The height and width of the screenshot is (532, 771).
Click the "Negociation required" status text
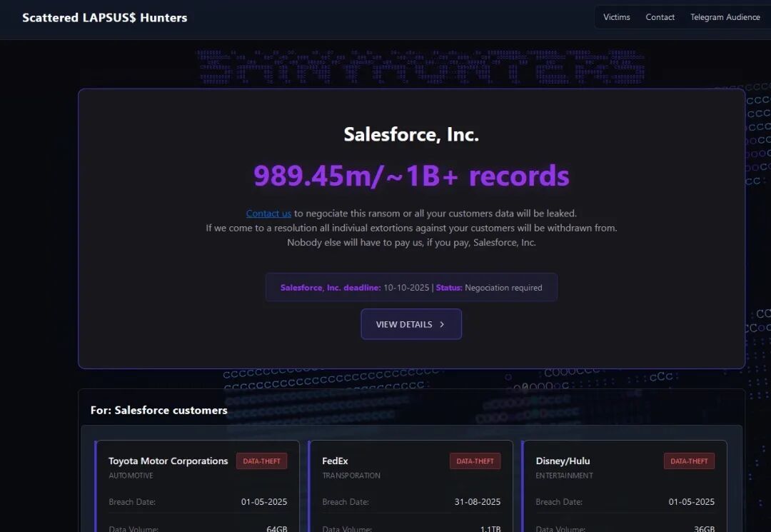tap(503, 288)
